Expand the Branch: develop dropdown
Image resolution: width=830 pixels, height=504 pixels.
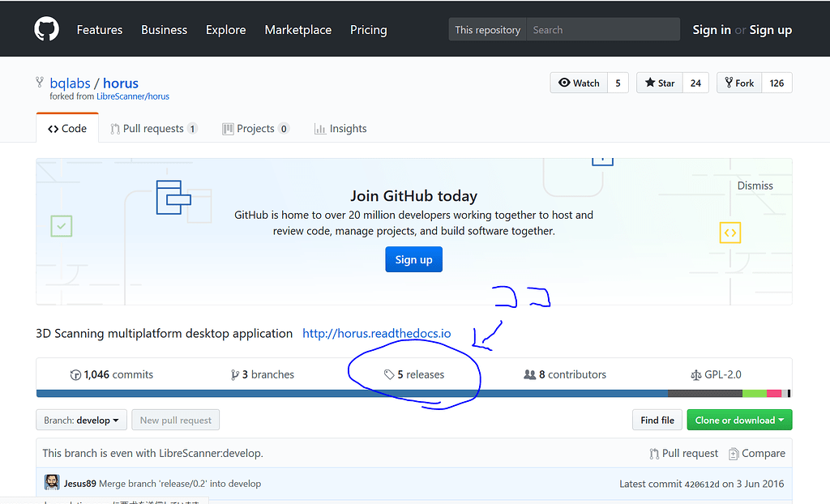tap(82, 421)
